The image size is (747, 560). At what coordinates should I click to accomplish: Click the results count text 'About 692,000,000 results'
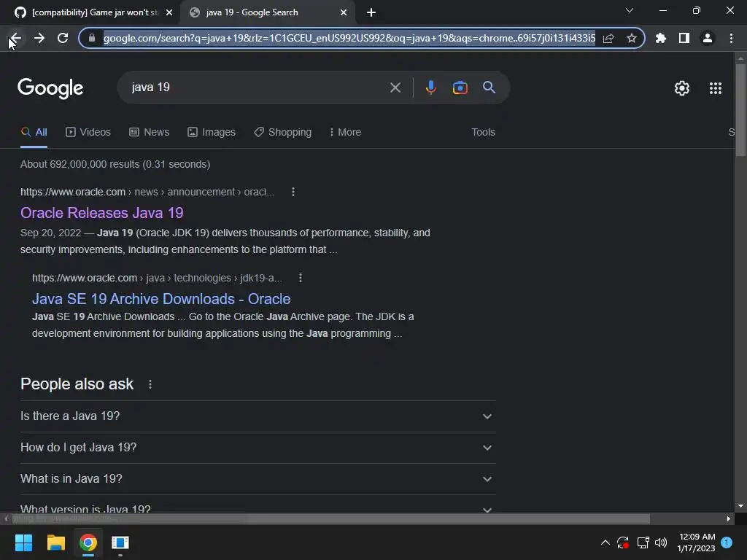coord(80,164)
